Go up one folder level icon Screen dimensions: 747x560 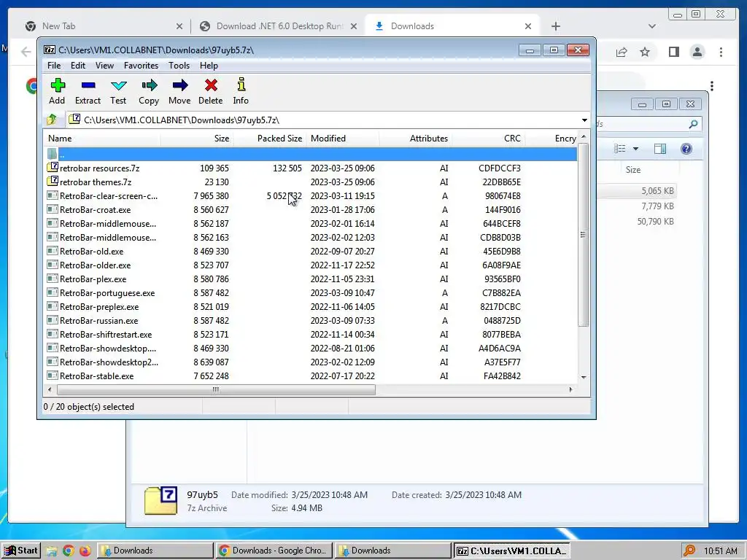[52, 120]
